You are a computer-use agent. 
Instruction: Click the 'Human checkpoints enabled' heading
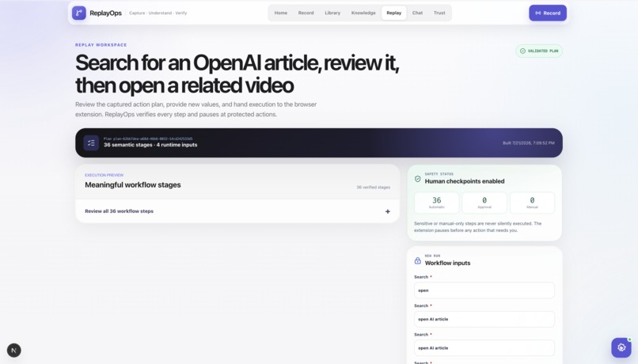[465, 181]
